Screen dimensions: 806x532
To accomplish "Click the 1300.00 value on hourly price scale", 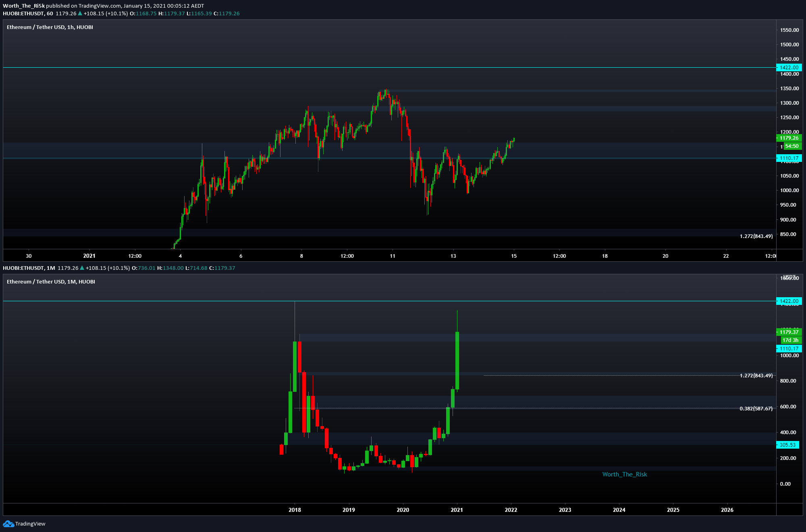I will (789, 103).
